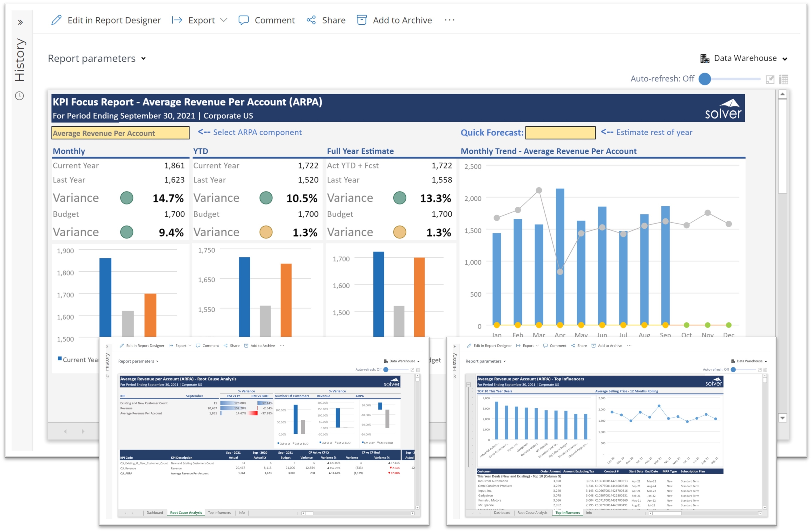Image resolution: width=812 pixels, height=532 pixels.
Task: Open the more options ellipsis menu
Action: 449,20
